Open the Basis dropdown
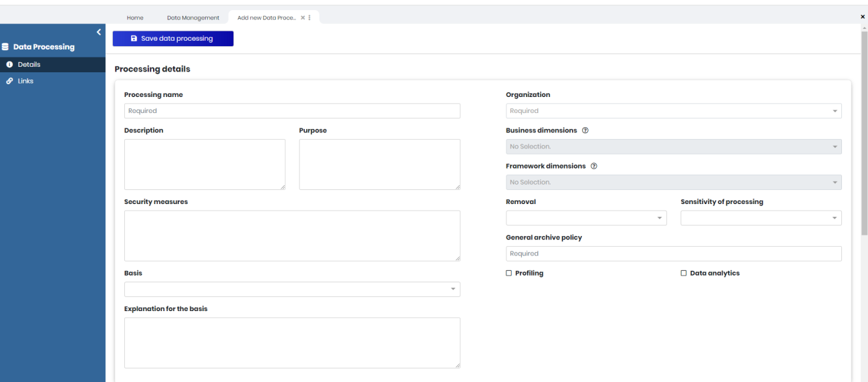The width and height of the screenshot is (868, 382). (292, 289)
